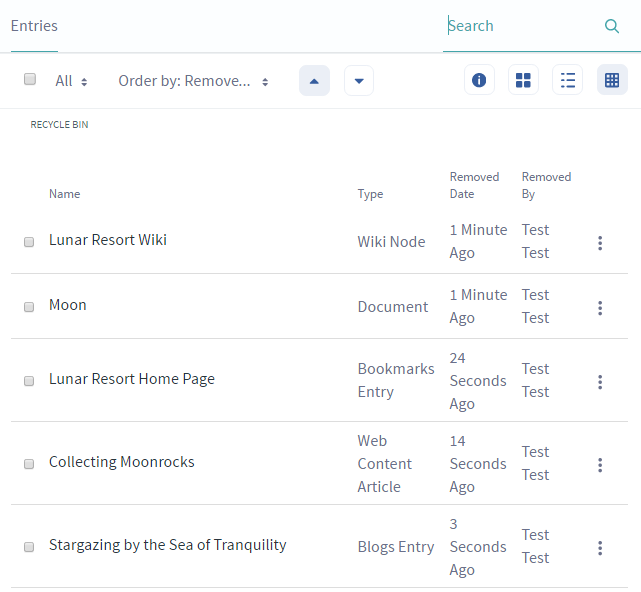Click the Bookmarks Entry type cell

tap(396, 380)
